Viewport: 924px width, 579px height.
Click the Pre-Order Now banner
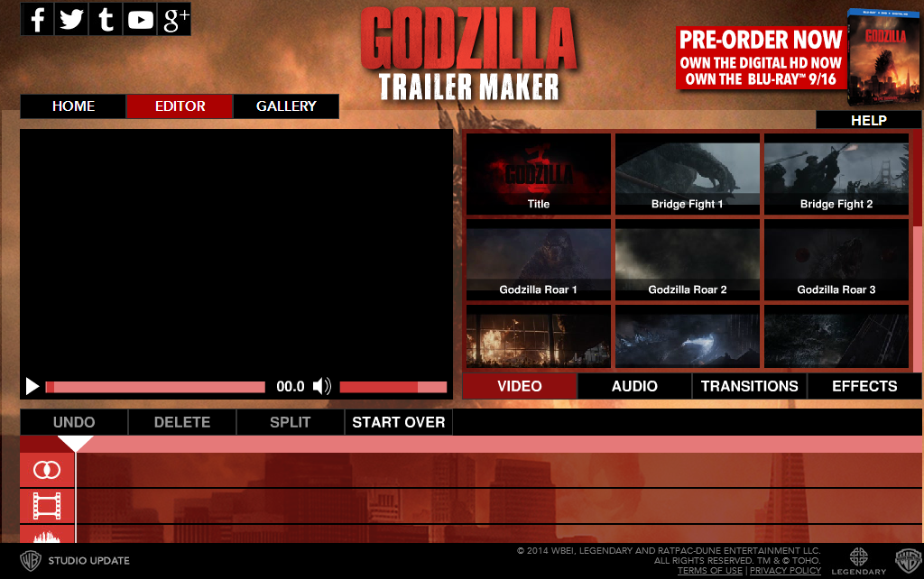click(761, 58)
